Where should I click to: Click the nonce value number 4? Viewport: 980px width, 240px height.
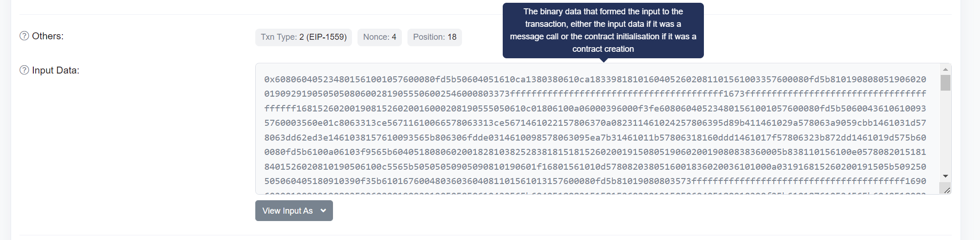coord(394,37)
